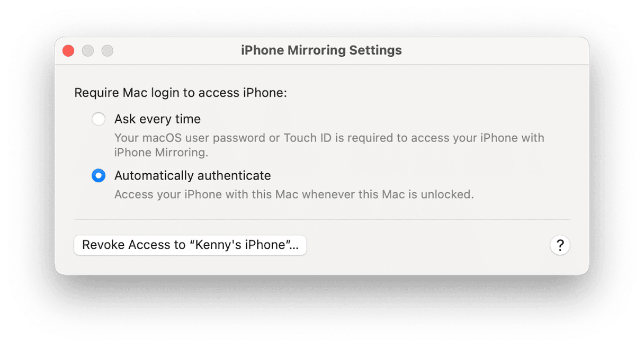Select the "Automatically authenticate" radio button
Image resolution: width=644 pixels, height=347 pixels.
click(99, 175)
